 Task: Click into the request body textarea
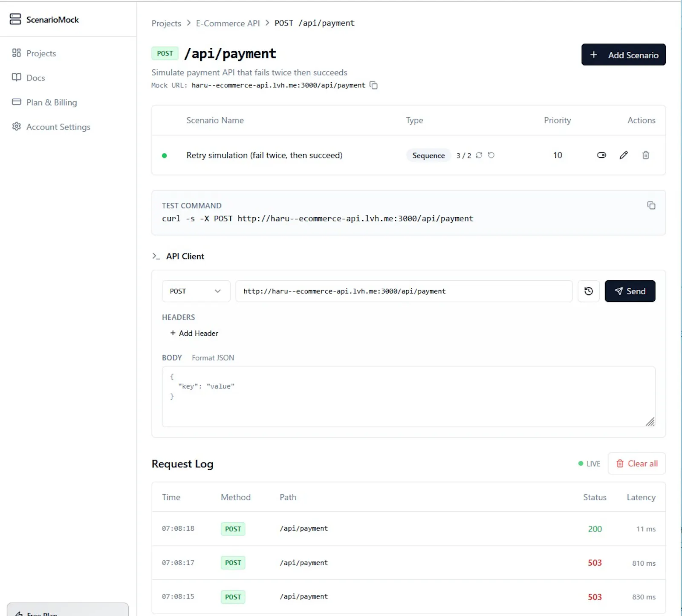pos(408,396)
